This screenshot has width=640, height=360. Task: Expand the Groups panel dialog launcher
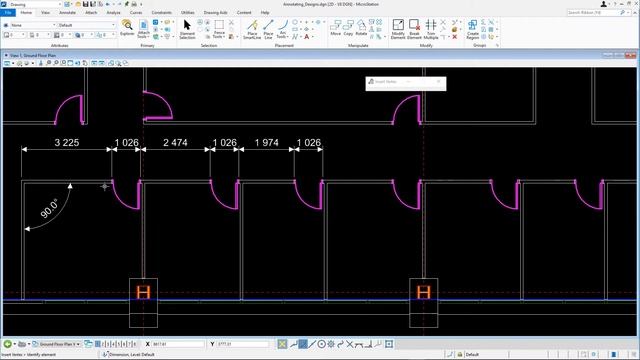[497, 45]
